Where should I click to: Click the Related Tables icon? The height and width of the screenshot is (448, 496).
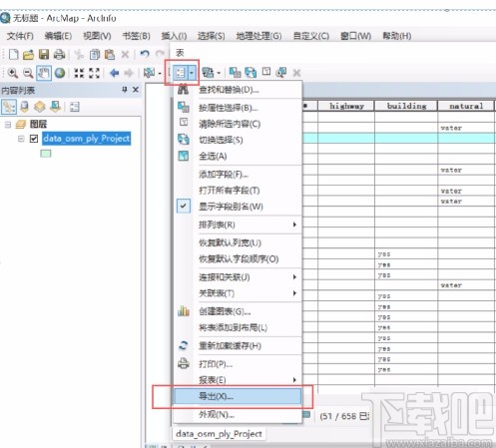(x=209, y=73)
